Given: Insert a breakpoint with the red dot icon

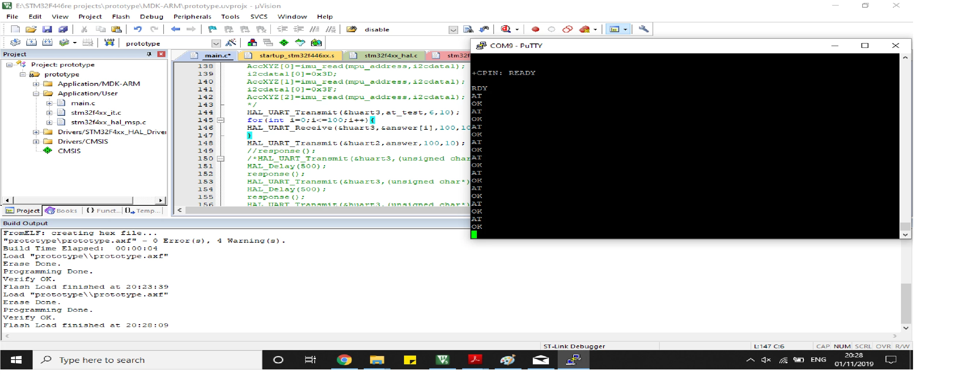Looking at the screenshot, I should pyautogui.click(x=535, y=29).
